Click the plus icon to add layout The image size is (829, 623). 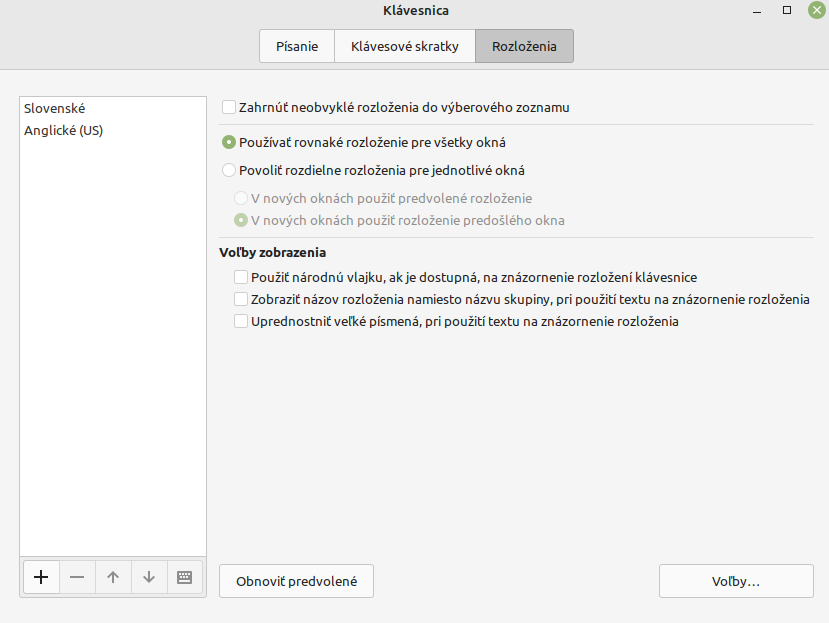tap(41, 577)
